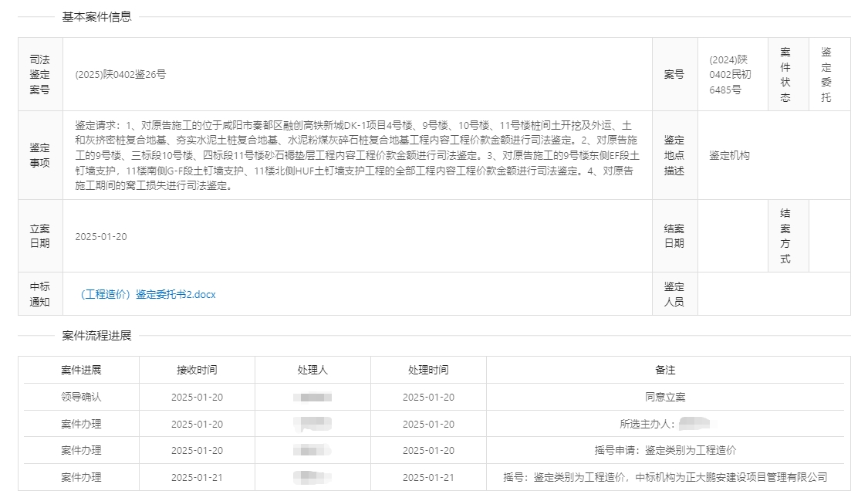Click the 案件流程进展 section heading
The height and width of the screenshot is (501, 868).
pyautogui.click(x=96, y=336)
